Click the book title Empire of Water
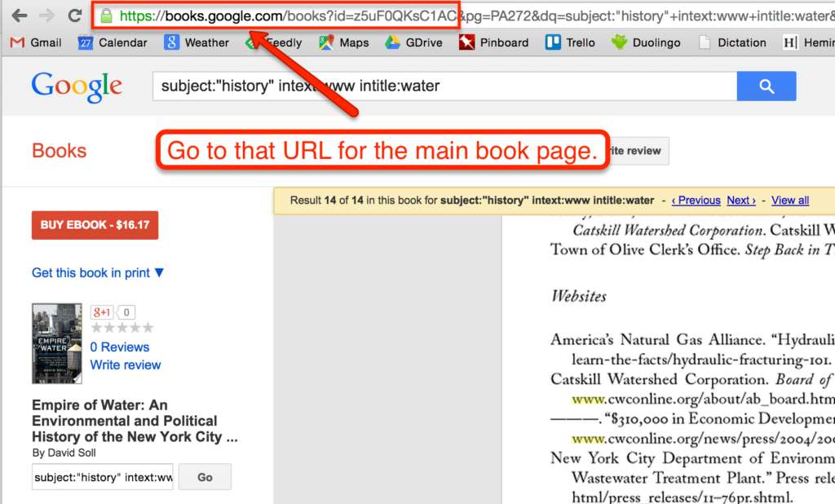 pyautogui.click(x=135, y=421)
